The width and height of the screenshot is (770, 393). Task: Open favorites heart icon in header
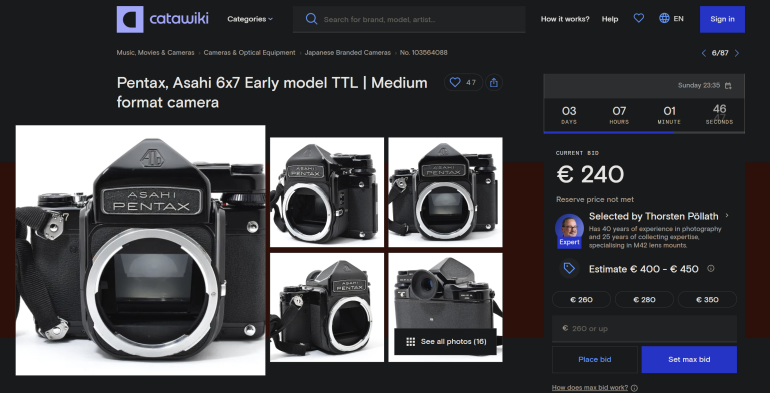(638, 19)
